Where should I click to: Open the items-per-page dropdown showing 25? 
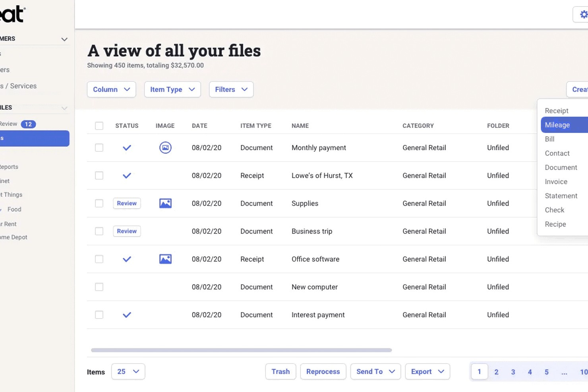pyautogui.click(x=128, y=371)
